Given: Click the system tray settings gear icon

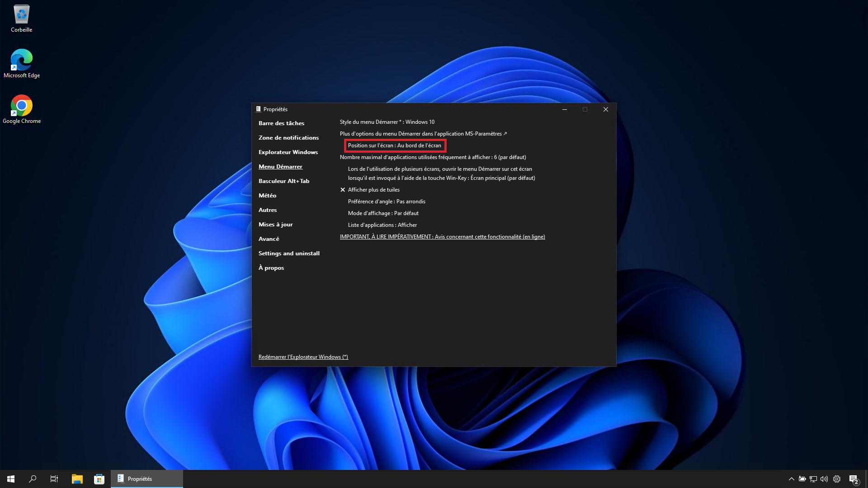Looking at the screenshot, I should (x=837, y=479).
